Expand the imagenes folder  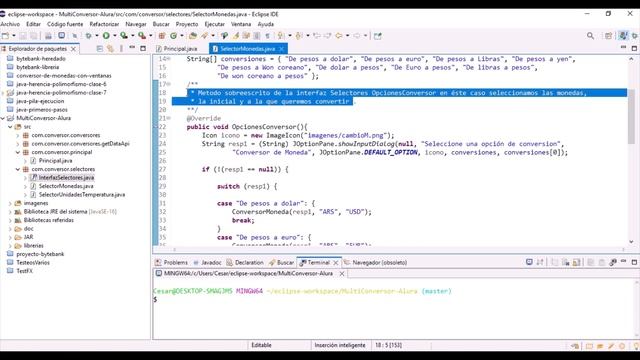point(10,203)
